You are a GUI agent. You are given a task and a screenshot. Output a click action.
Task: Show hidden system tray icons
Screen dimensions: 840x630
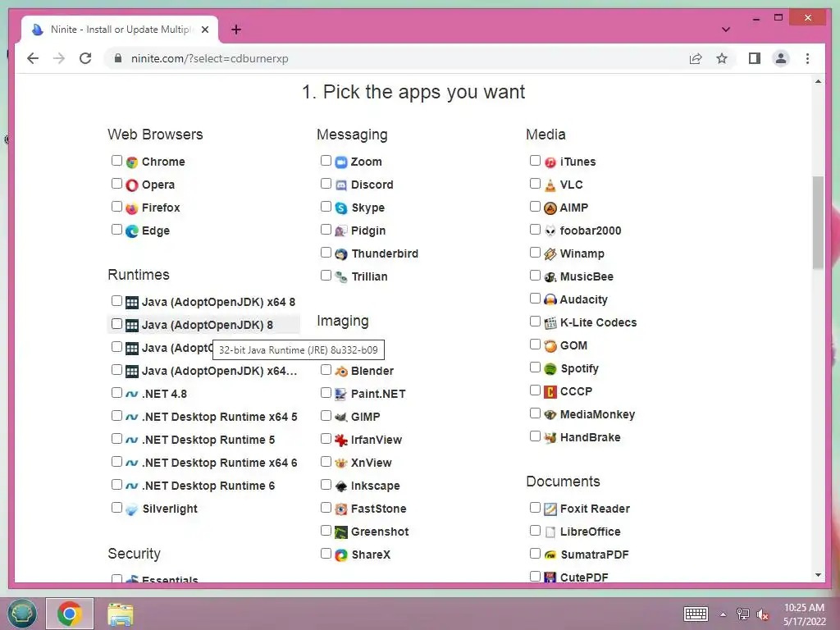[x=724, y=614]
